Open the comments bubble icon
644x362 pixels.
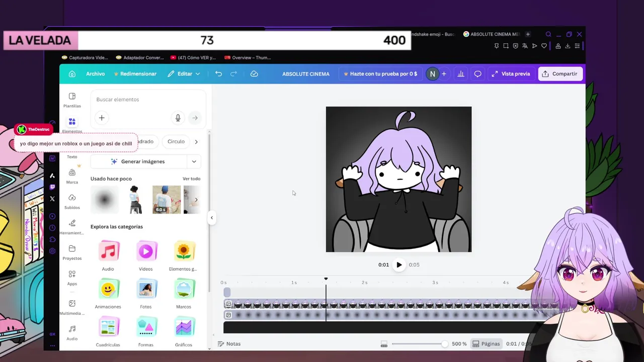478,74
